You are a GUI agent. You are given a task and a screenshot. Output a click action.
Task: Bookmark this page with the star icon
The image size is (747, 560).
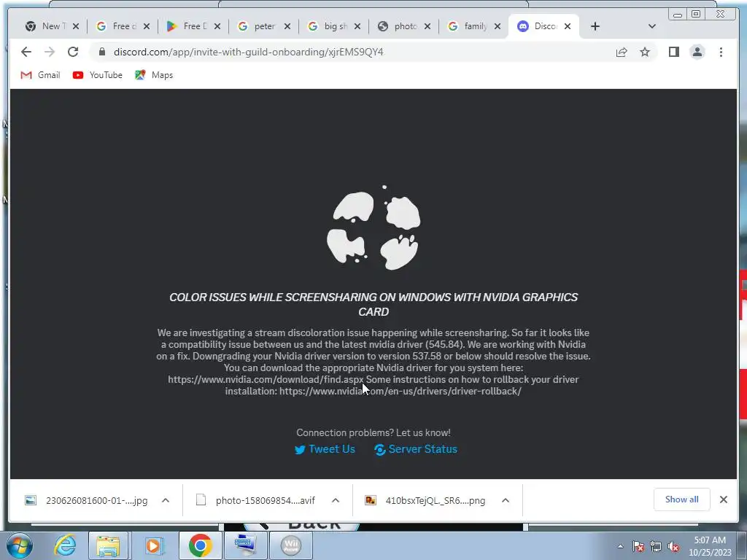coord(645,52)
